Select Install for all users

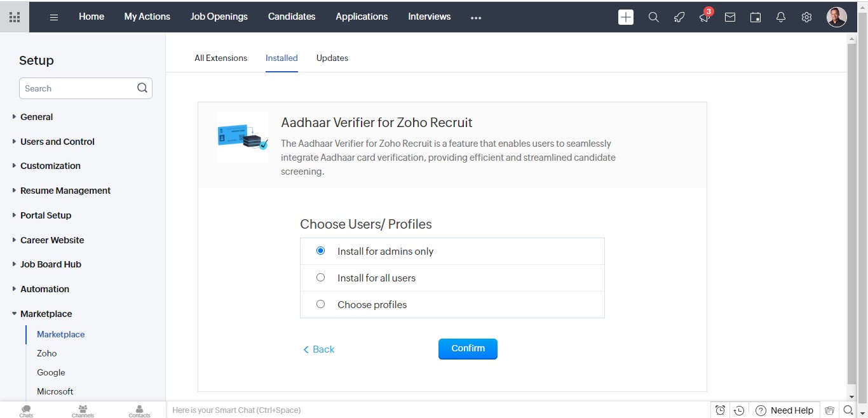coord(320,278)
